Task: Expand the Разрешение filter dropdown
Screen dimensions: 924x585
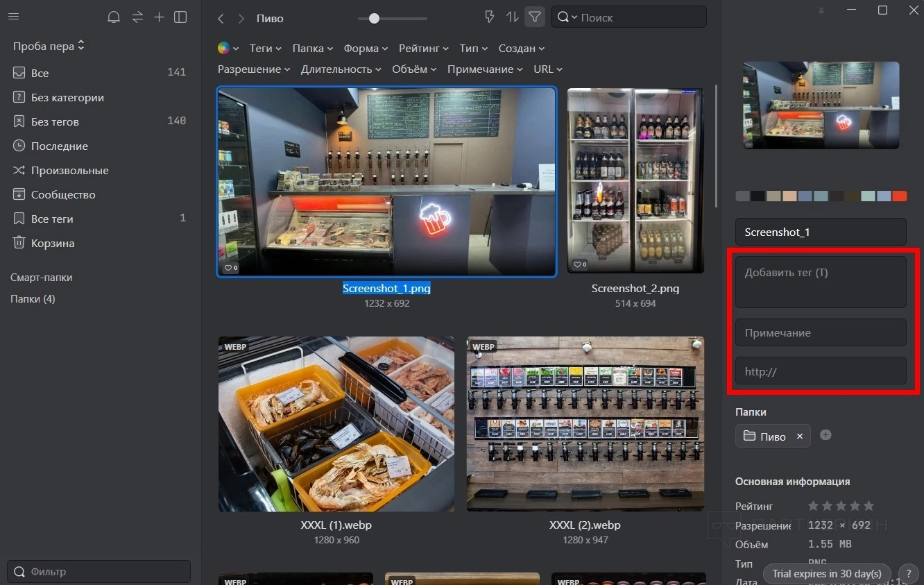Action: point(254,69)
